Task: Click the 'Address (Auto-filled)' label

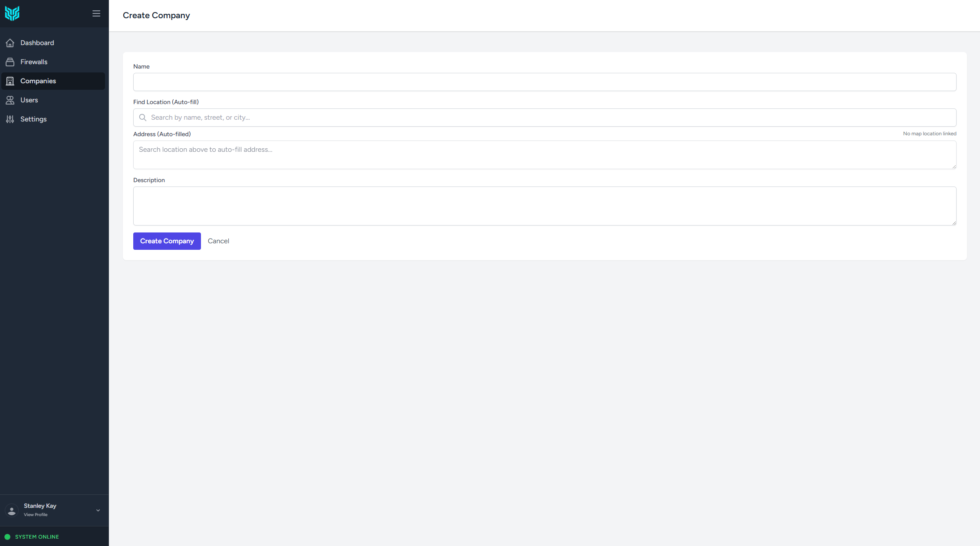Action: [162, 134]
